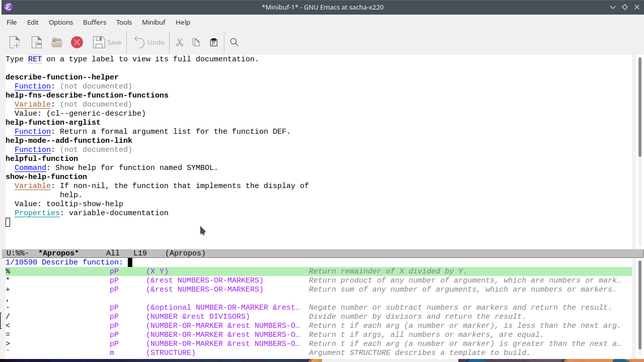The image size is (644, 362).
Task: Click the (cl--generic-describe) value text
Action: click(96, 113)
